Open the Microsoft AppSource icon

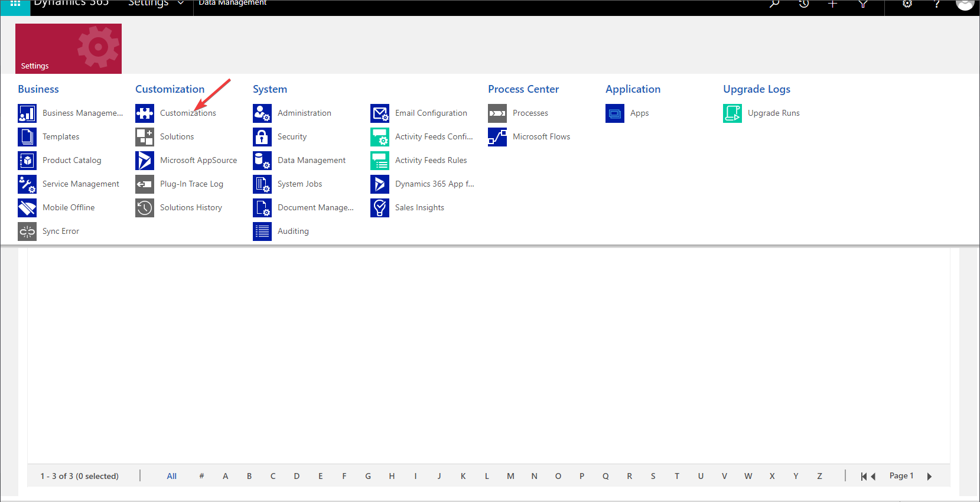click(145, 161)
